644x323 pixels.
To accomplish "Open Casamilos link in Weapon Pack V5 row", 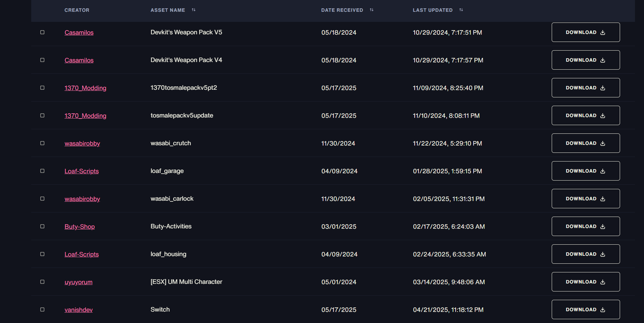I will pos(79,33).
